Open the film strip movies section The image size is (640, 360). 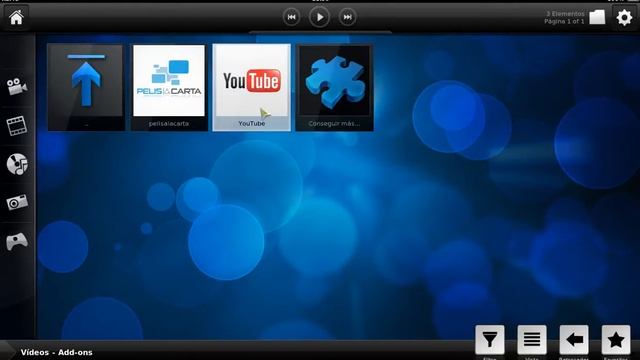coord(17,125)
